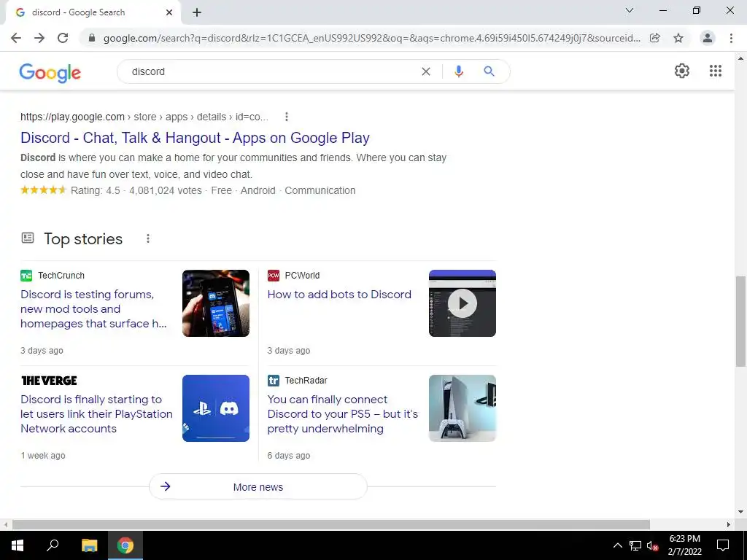Close the discord Google Search tab
This screenshot has width=747, height=560.
[169, 12]
